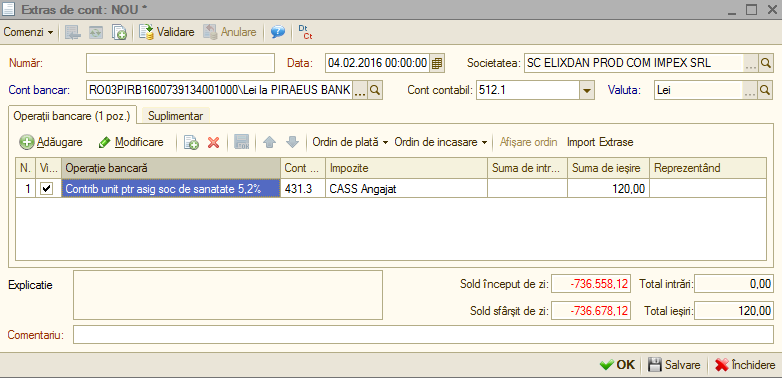Viewport: 782px width, 378px height.
Task: Toggle the checkbox in row 1
Action: coord(47,189)
